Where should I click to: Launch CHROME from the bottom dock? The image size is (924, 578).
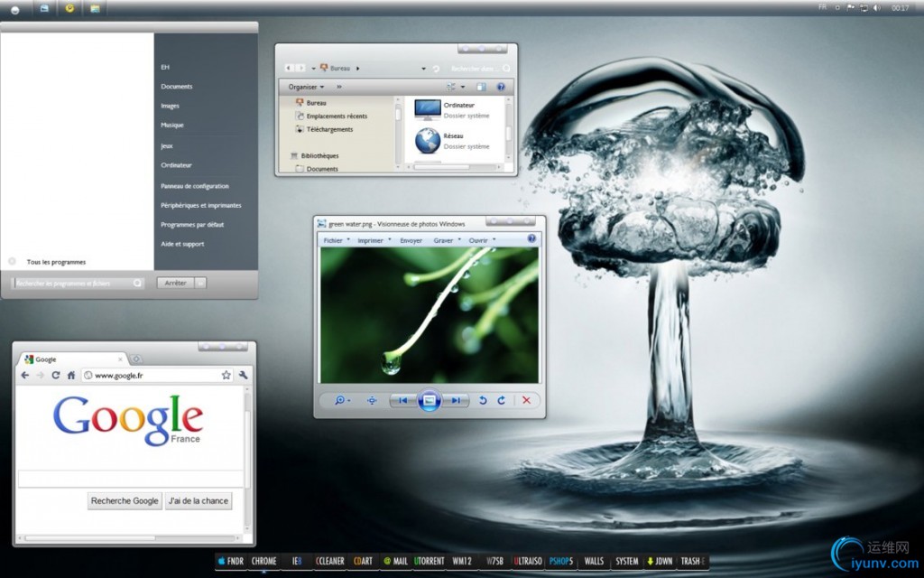(263, 561)
